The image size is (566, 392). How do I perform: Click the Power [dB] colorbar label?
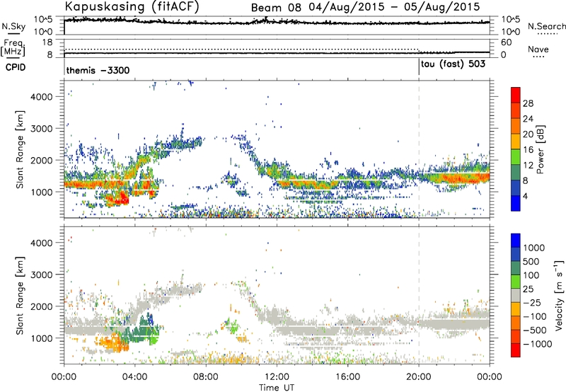click(541, 149)
